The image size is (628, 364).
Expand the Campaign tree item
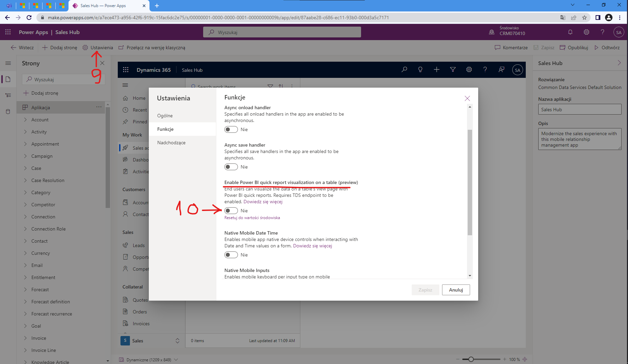[25, 156]
